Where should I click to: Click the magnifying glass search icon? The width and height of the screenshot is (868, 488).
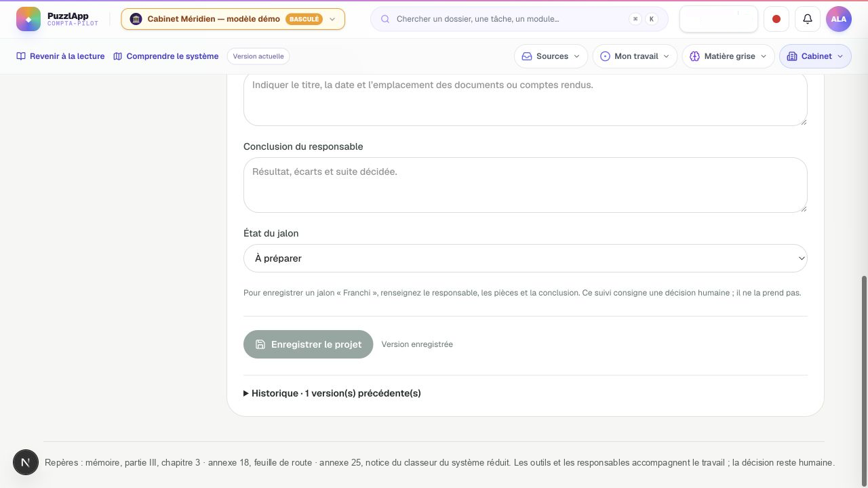pyautogui.click(x=385, y=19)
